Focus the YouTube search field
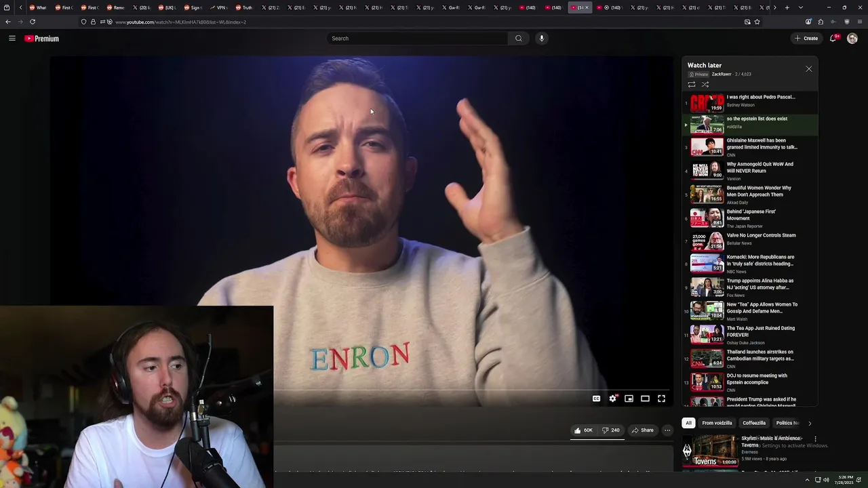 417,39
